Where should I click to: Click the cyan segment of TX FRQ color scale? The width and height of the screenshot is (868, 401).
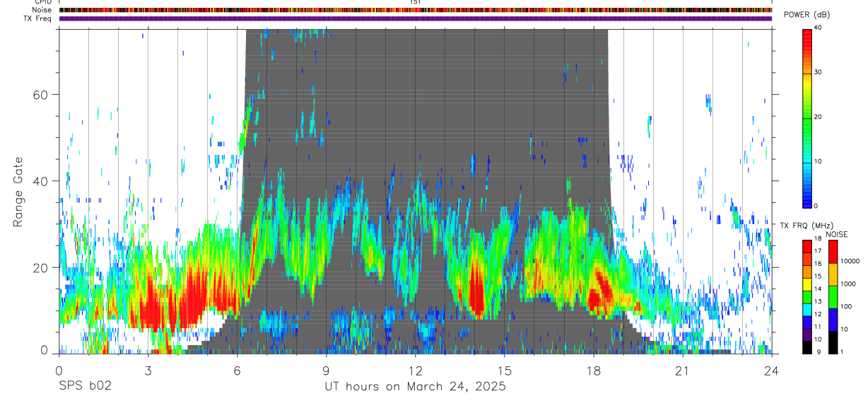tap(807, 308)
